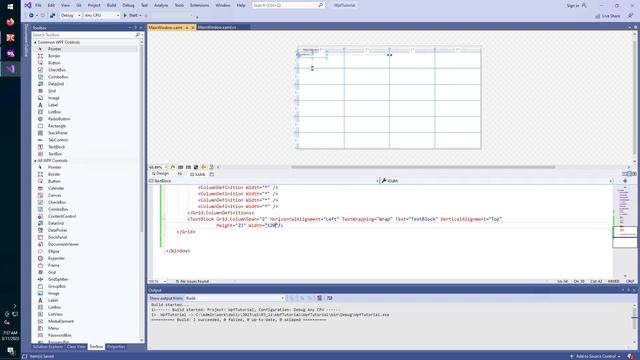This screenshot has width=640, height=360.
Task: Pin the MainWindow.xaml tab
Action: pyautogui.click(x=187, y=27)
